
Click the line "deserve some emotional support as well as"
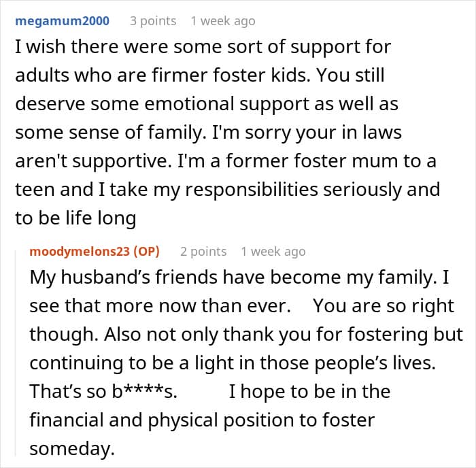click(207, 105)
